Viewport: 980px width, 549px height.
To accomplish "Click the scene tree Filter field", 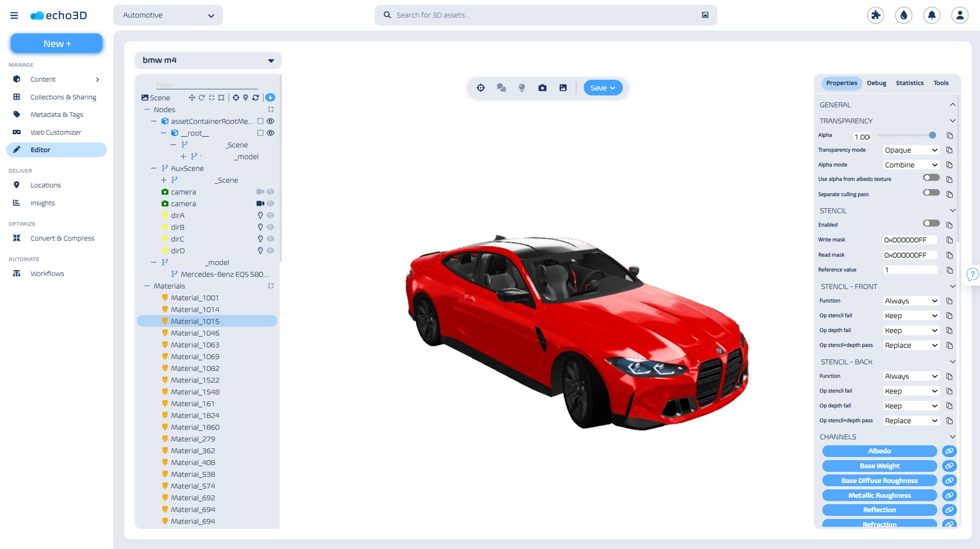I will pyautogui.click(x=207, y=85).
